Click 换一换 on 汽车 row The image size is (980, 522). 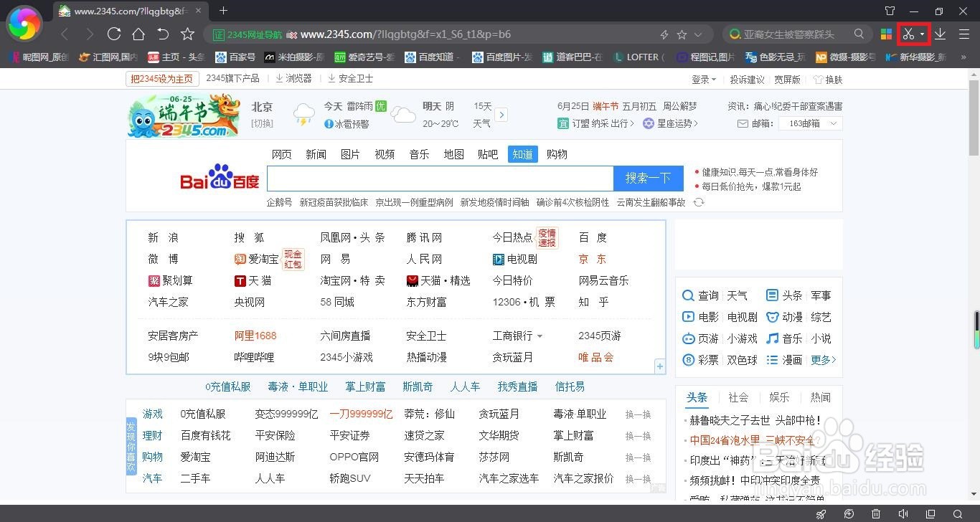(x=638, y=478)
